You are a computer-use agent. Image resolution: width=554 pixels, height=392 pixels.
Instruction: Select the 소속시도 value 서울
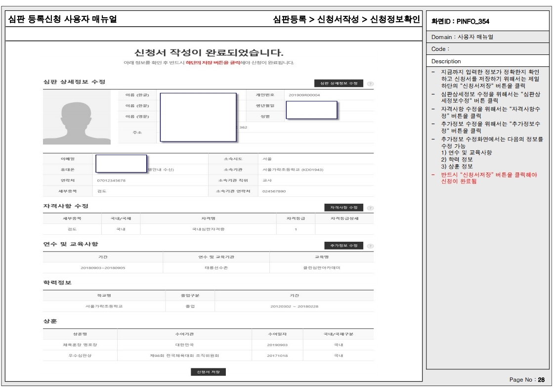[x=267, y=159]
